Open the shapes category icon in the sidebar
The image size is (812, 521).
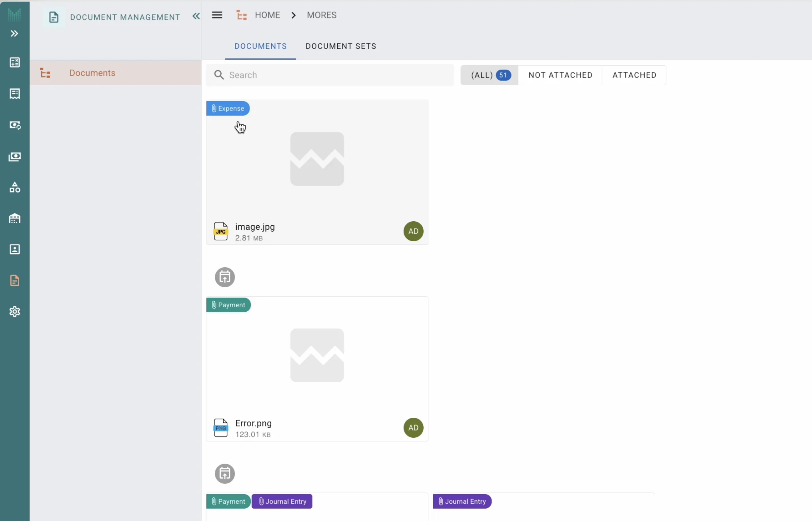15,187
